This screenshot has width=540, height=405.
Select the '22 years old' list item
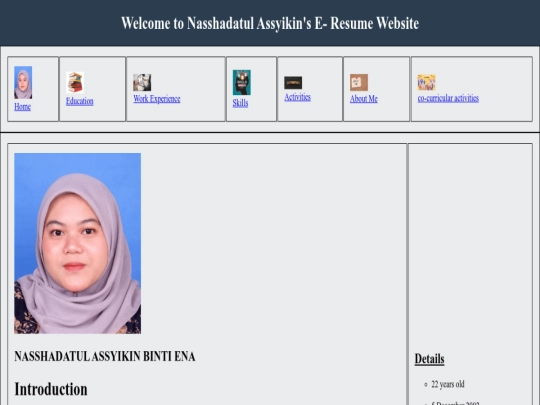[448, 384]
